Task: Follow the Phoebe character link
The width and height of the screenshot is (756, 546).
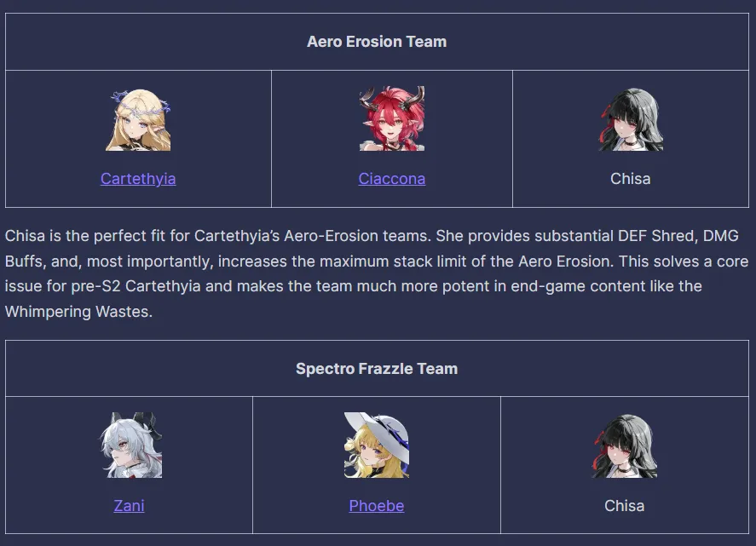Action: coord(377,505)
